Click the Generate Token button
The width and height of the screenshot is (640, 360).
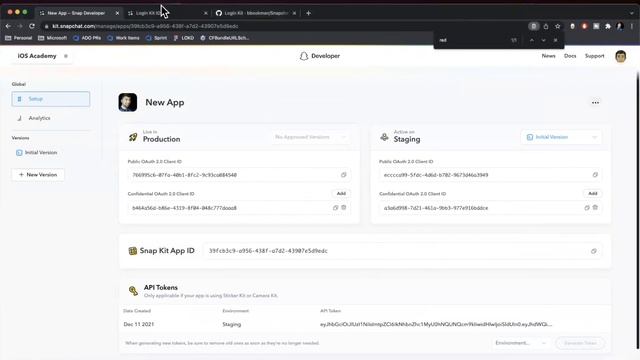click(x=580, y=343)
